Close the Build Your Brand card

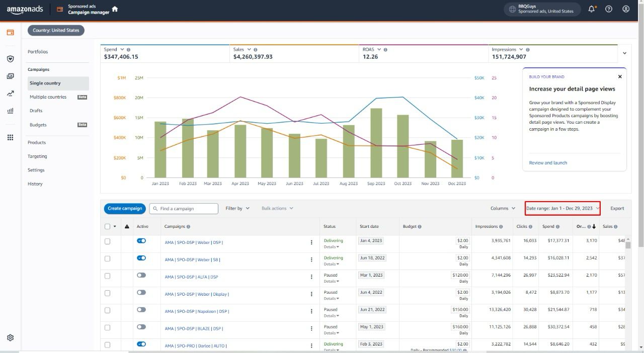tap(620, 77)
